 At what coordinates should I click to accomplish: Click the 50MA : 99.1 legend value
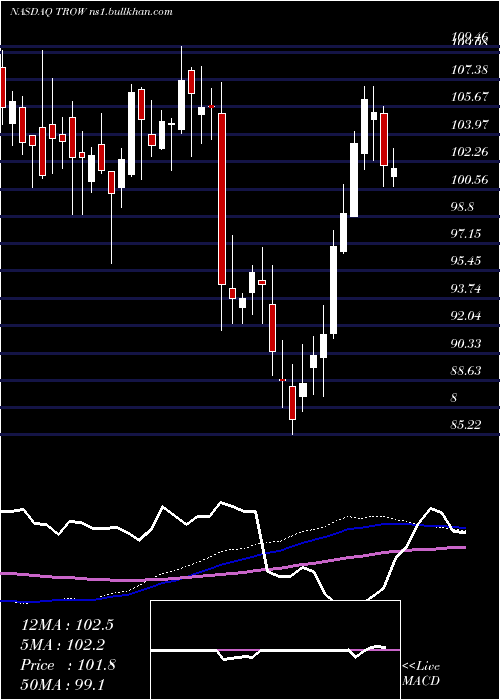point(62,684)
